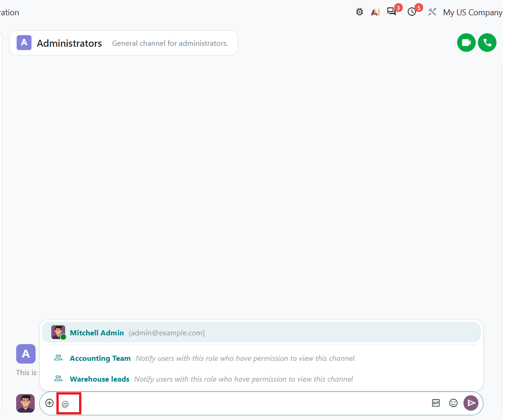Screen dimensions: 514x420
Task: Open the GIF picker
Action: (x=436, y=403)
